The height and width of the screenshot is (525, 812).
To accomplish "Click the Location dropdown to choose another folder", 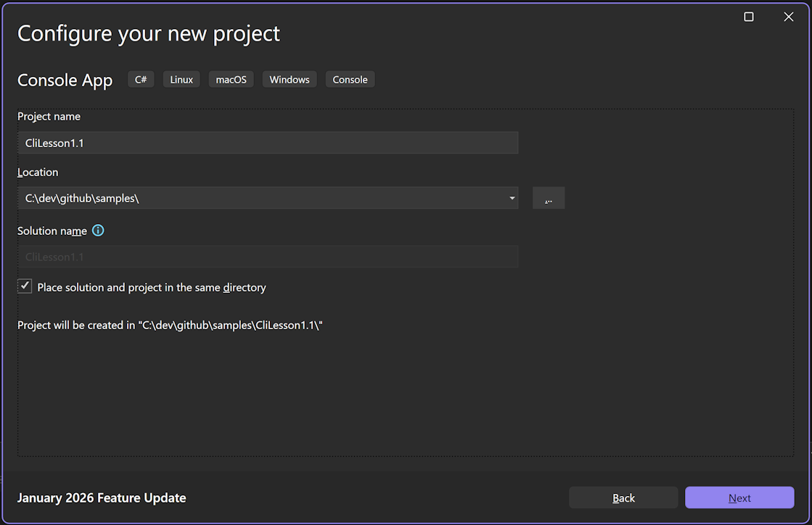I will 512,197.
